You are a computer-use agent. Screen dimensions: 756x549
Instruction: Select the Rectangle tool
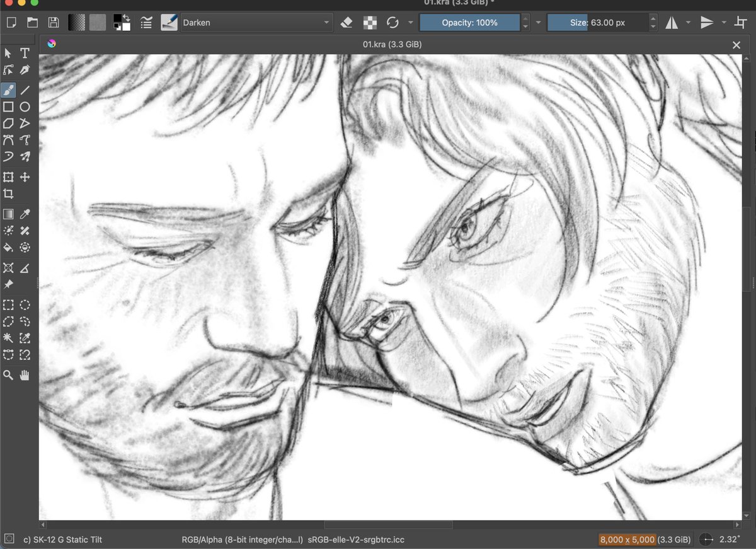click(8, 107)
